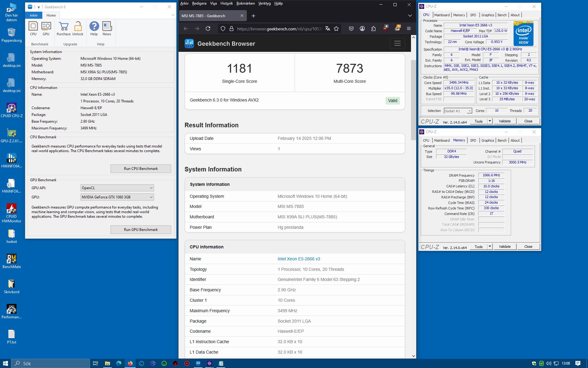588x368 pixels.
Task: Open the Purchase cart icon in Geekbench
Action: 64,29
